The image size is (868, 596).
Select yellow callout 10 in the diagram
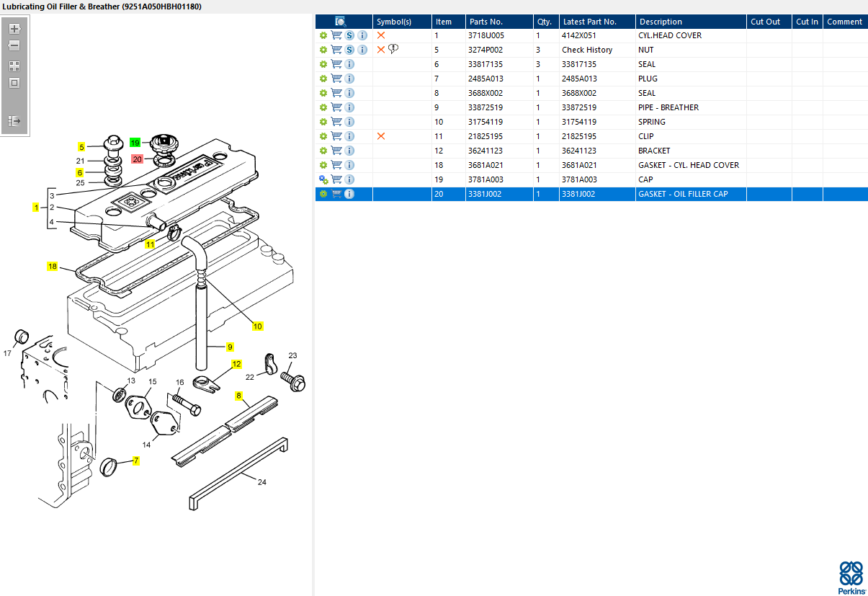pos(257,326)
